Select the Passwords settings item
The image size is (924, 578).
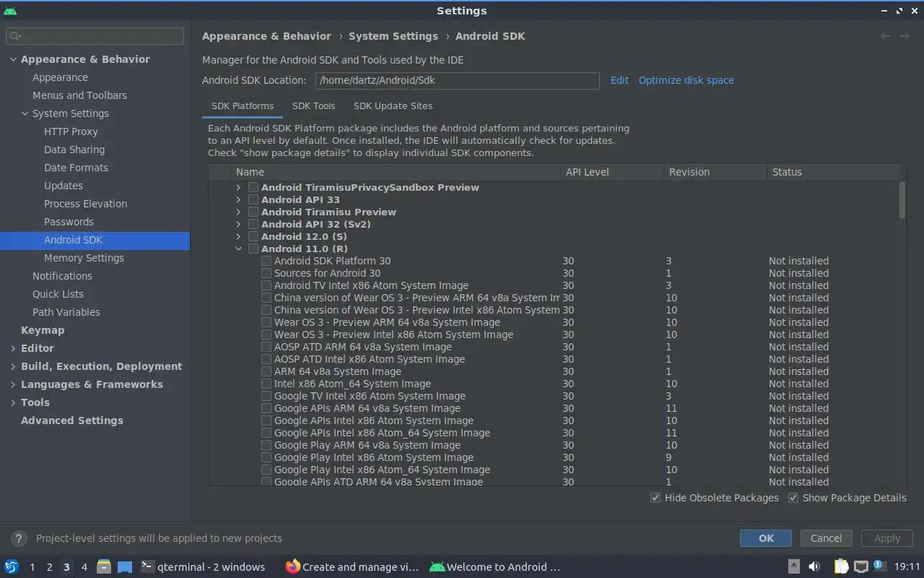pos(69,222)
